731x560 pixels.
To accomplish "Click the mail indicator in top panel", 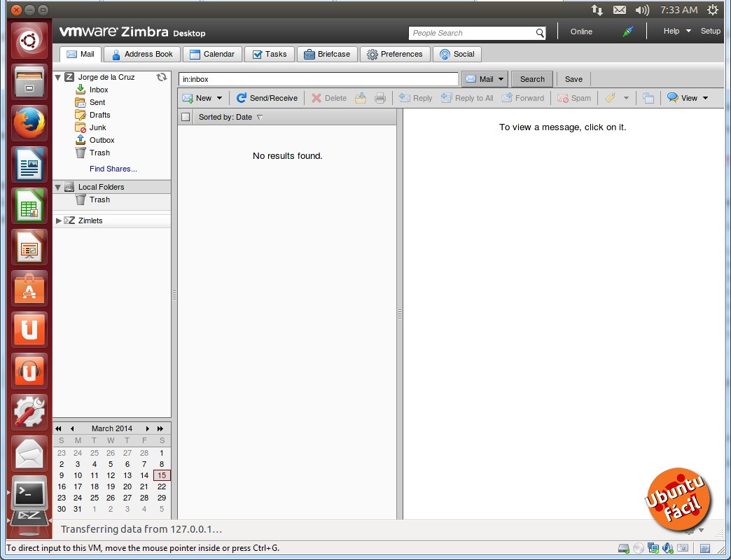I will [620, 10].
